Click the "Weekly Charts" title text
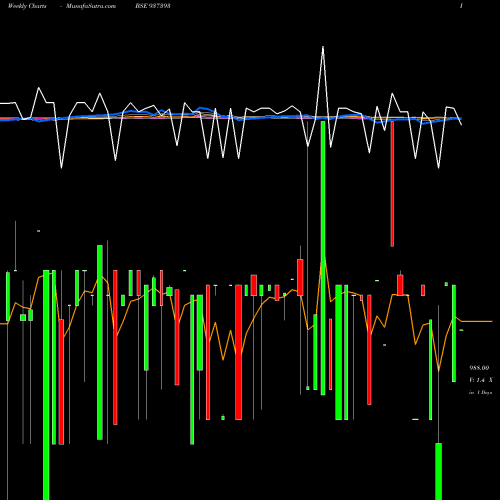 [x=27, y=6]
